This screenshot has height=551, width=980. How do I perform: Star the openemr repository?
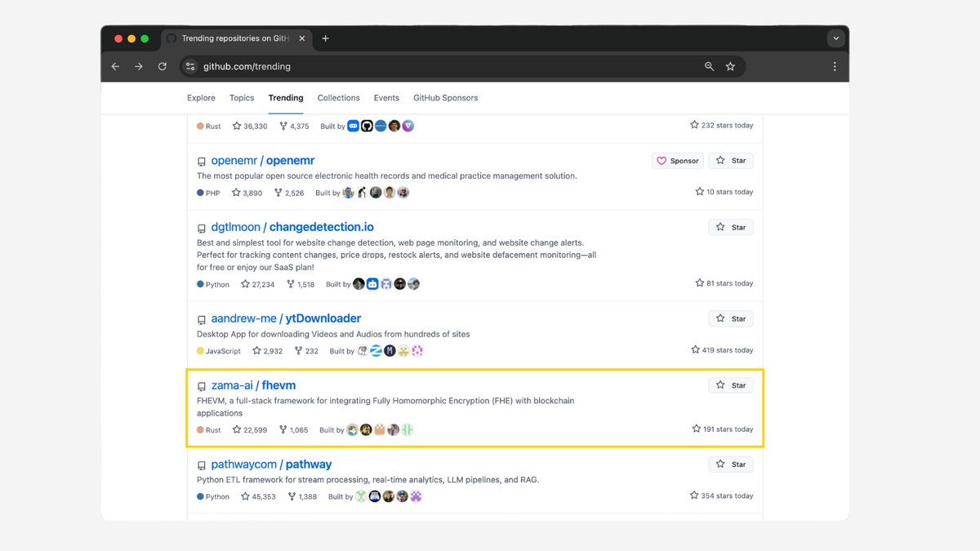[731, 161]
